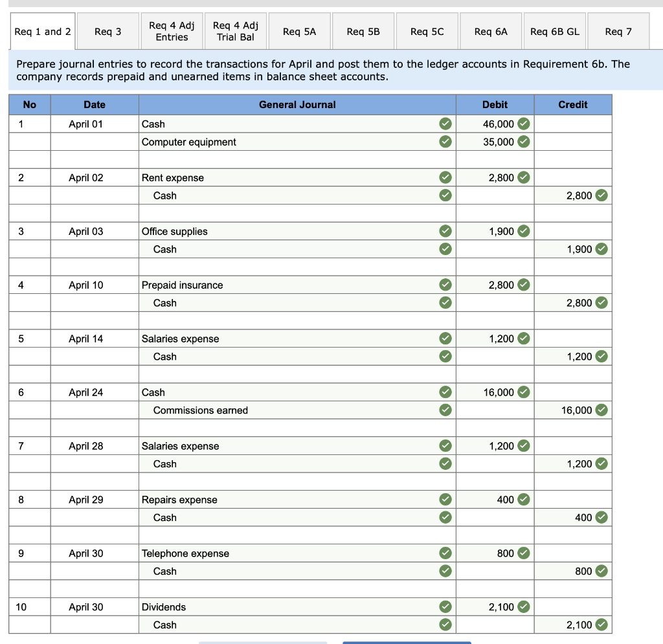The height and width of the screenshot is (644, 663).
Task: Click the checkmark next to Telephone expense account
Action: click(x=445, y=553)
